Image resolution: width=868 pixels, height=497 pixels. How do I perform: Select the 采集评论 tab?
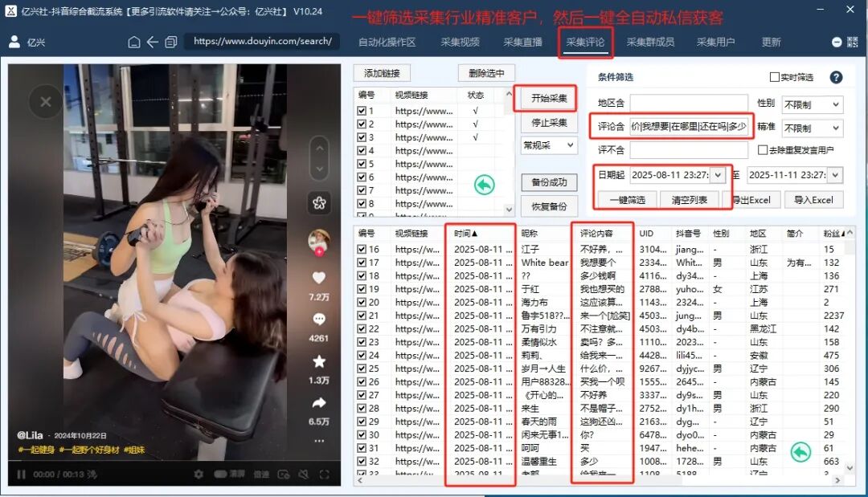[x=585, y=42]
